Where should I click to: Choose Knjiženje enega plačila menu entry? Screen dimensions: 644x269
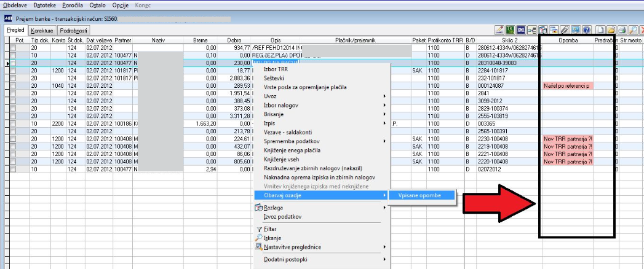pos(322,150)
